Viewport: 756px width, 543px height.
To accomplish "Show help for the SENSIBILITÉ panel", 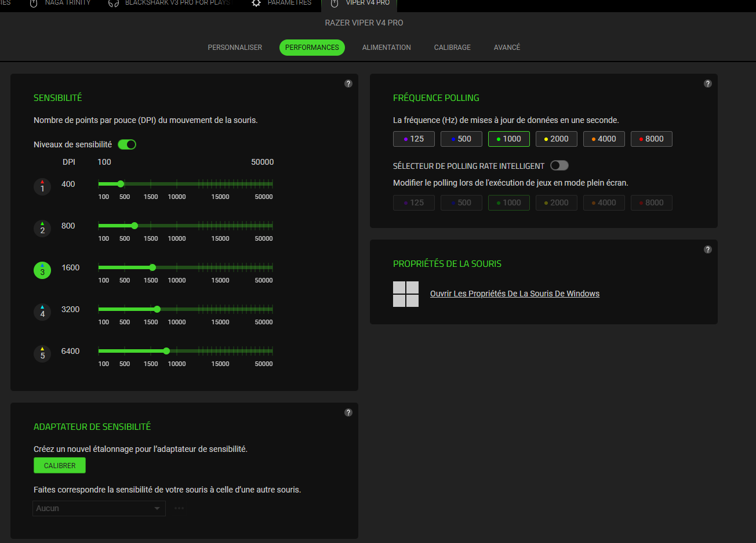I will (348, 84).
